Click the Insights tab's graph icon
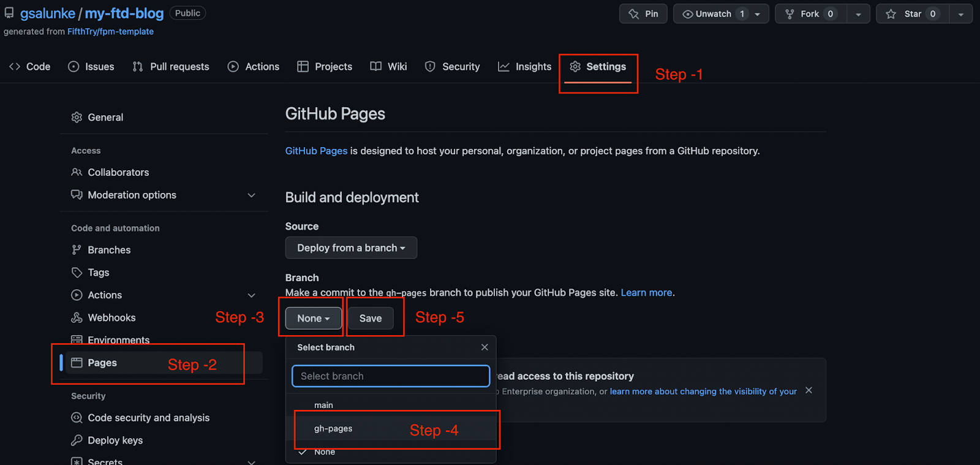The image size is (980, 465). point(503,67)
